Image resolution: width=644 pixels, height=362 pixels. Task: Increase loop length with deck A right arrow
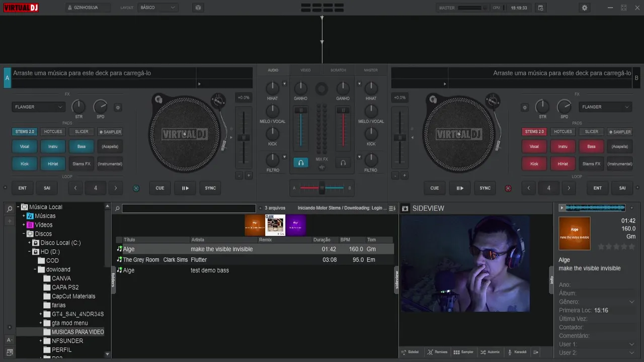pos(116,188)
